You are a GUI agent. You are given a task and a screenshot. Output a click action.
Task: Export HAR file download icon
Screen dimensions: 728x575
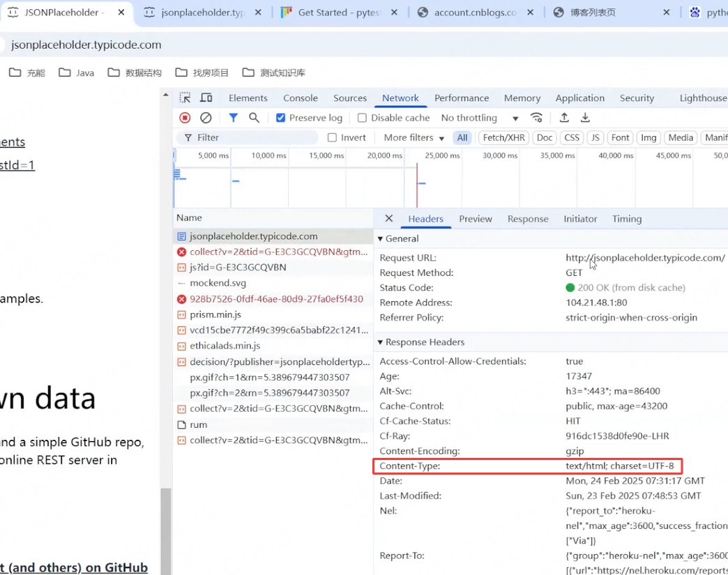(x=585, y=118)
